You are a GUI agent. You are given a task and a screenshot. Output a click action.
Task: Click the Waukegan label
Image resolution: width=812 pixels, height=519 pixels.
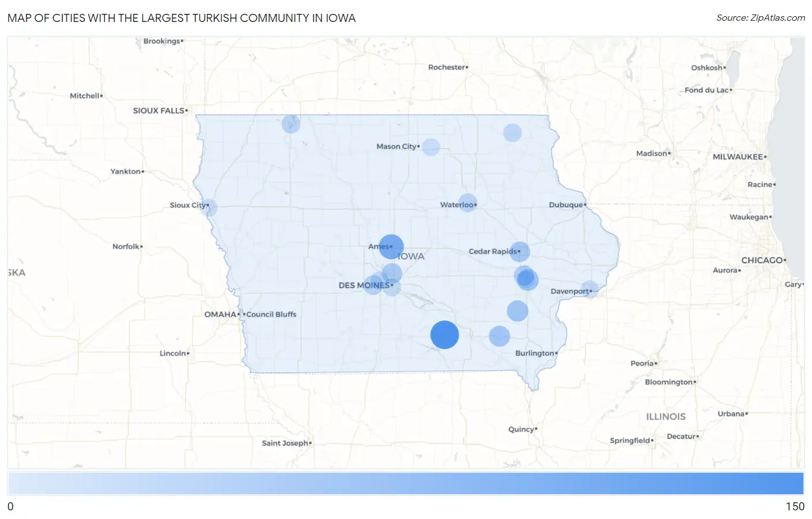tap(749, 217)
